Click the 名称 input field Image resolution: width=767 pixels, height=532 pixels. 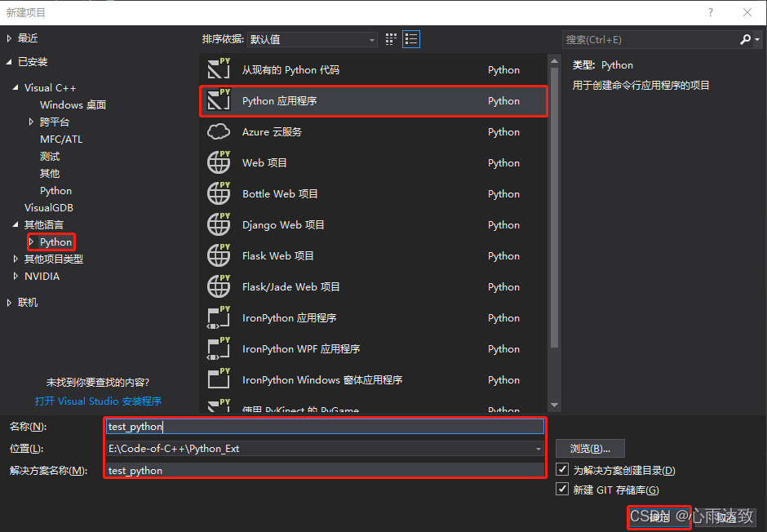(x=325, y=427)
